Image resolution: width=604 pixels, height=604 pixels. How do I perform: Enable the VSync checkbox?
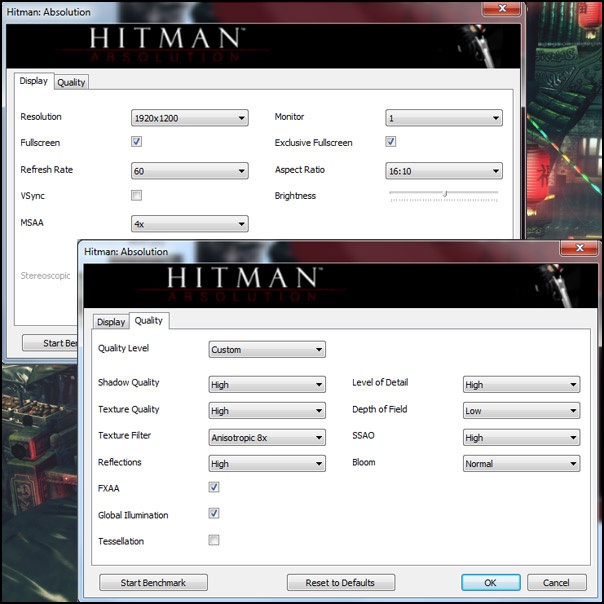[136, 195]
